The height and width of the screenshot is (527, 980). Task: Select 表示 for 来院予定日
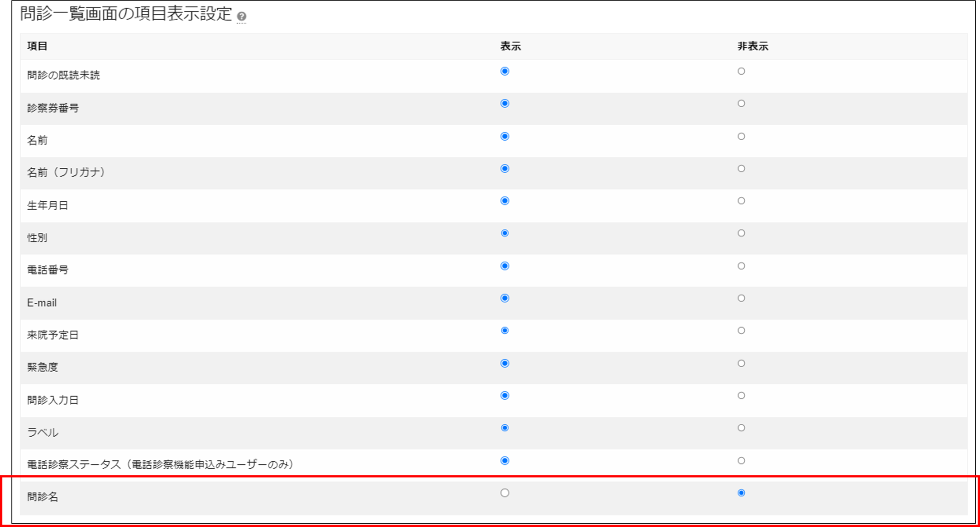tap(504, 330)
